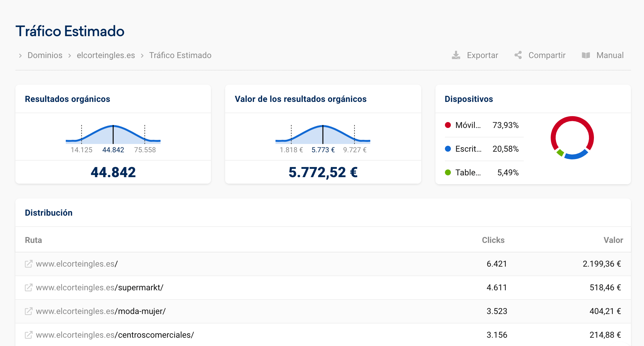Click the 3.523 clicks value
The height and width of the screenshot is (346, 644).
pyautogui.click(x=497, y=311)
